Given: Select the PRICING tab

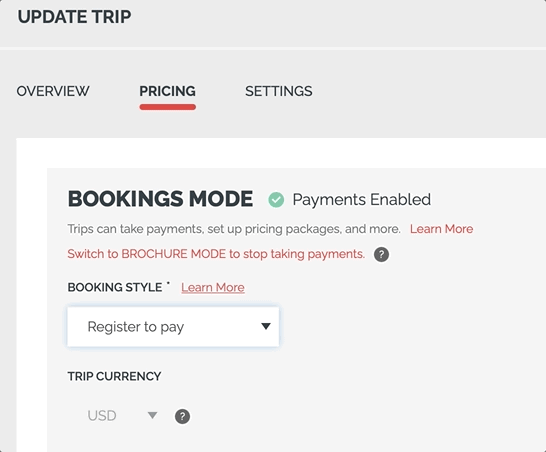Looking at the screenshot, I should click(x=167, y=91).
